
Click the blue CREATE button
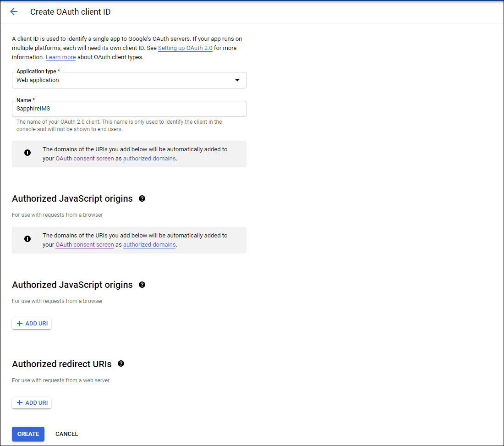click(28, 434)
